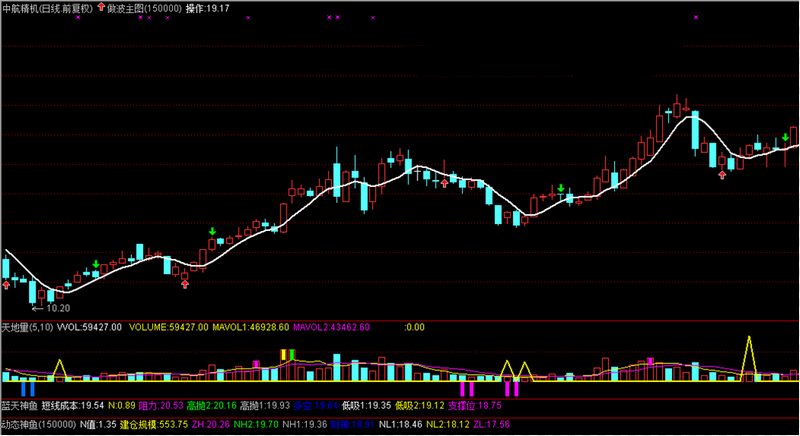Click the VVOL:59427.00 value
This screenshot has width=800, height=436.
coord(89,327)
